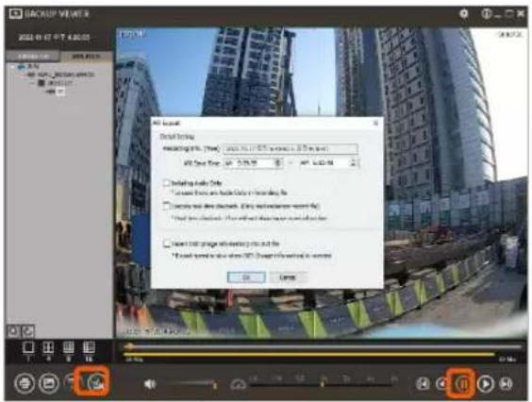Select the single-channel screen layout

(28, 347)
